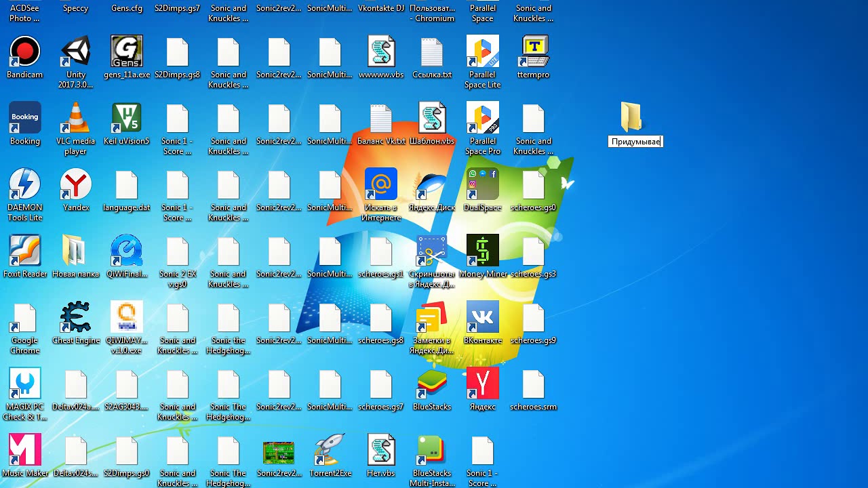Open the Foxit Reader shortcut
The image size is (868, 488).
tap(25, 251)
